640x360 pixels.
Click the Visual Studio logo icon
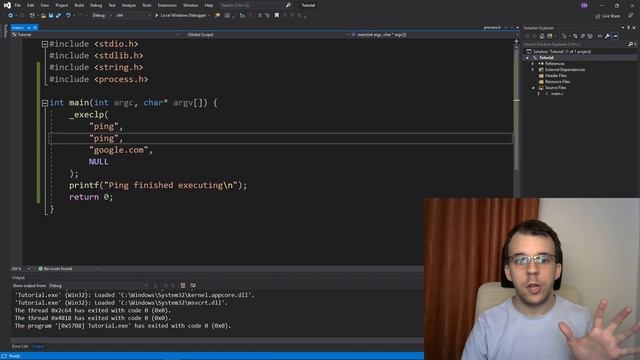[7, 5]
